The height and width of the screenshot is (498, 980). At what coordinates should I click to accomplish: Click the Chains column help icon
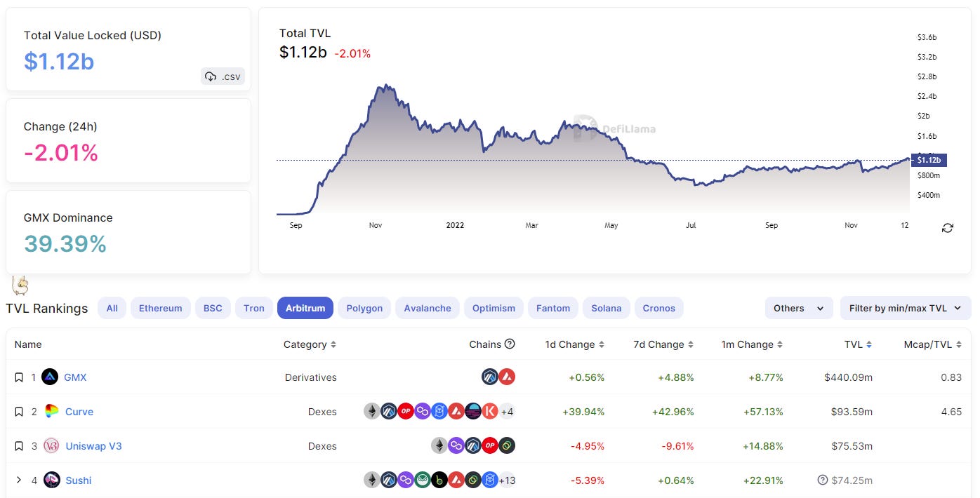[510, 344]
